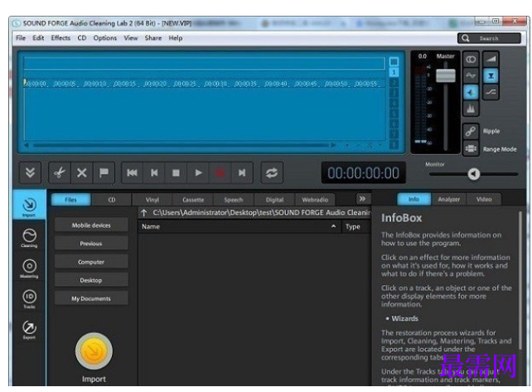Toggle the highlighted speaker mode button
Screen dimensions: 532x392
471,92
